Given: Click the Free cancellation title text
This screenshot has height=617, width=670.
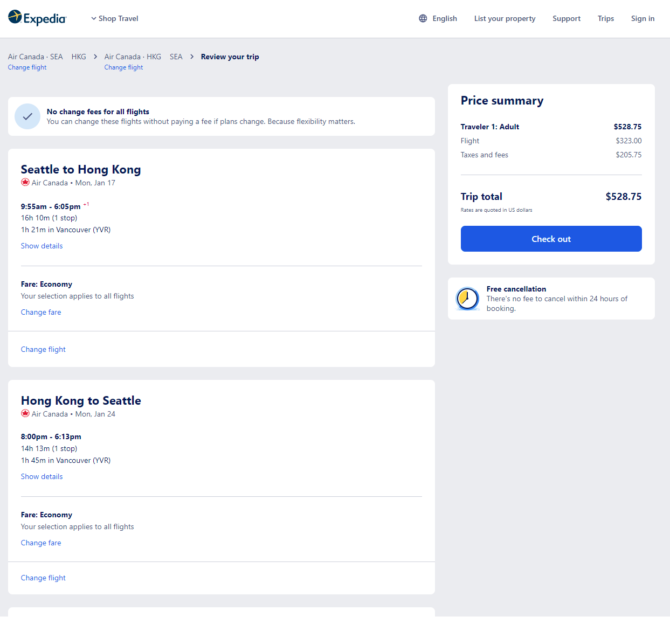Looking at the screenshot, I should 516,289.
